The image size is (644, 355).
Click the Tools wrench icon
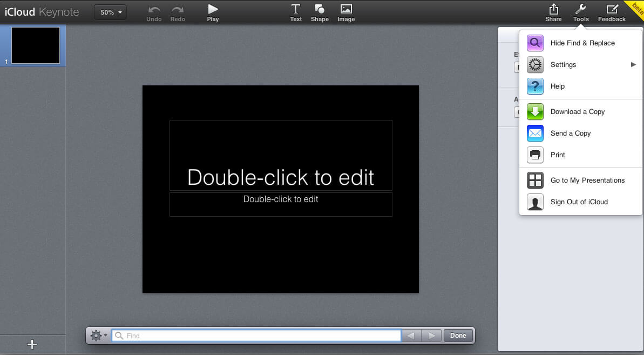coord(581,9)
